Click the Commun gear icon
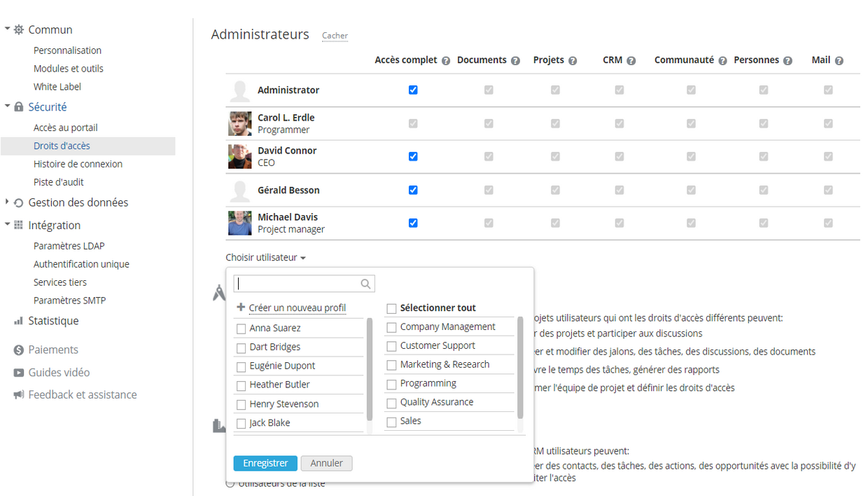This screenshot has width=868, height=496. 19,29
